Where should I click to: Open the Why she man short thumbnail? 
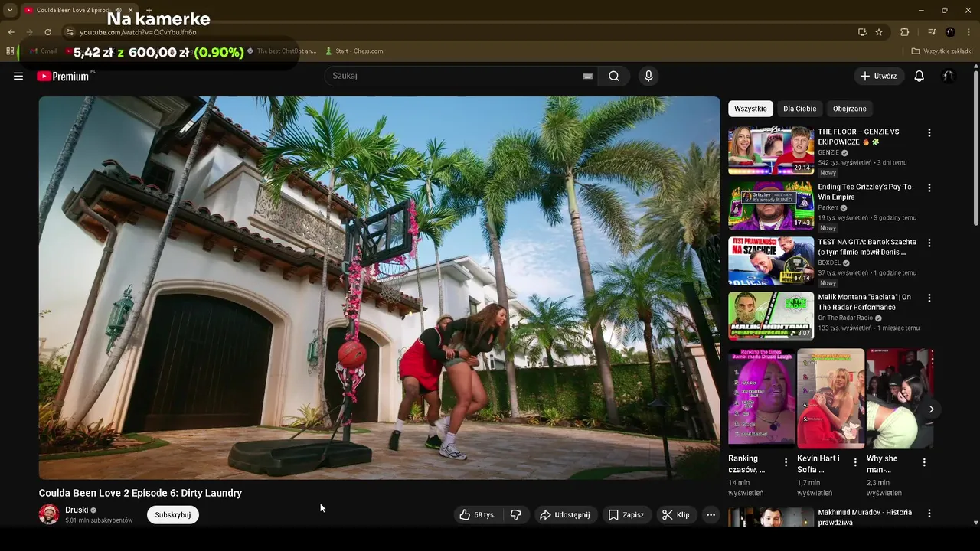(x=900, y=399)
